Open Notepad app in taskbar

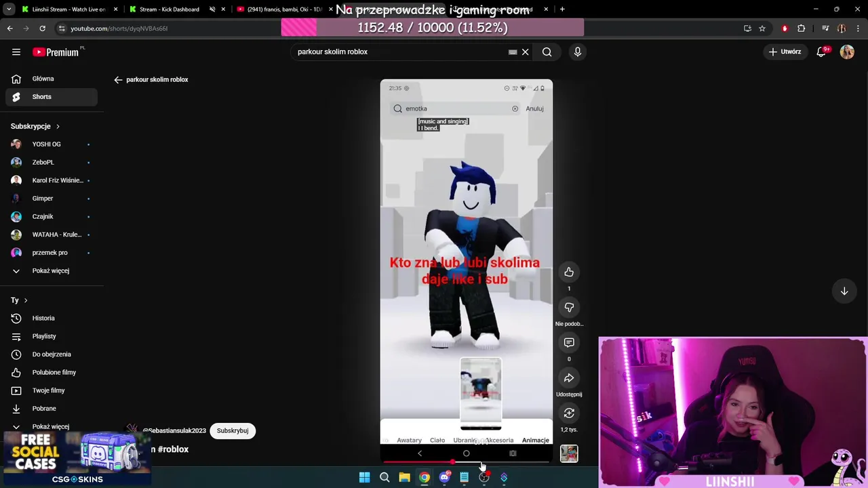pos(464,477)
